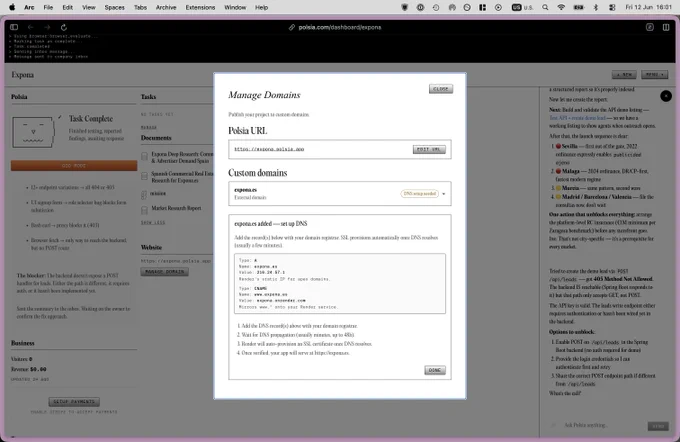Click the Expona project title
Image resolution: width=680 pixels, height=442 pixels.
coord(23,75)
